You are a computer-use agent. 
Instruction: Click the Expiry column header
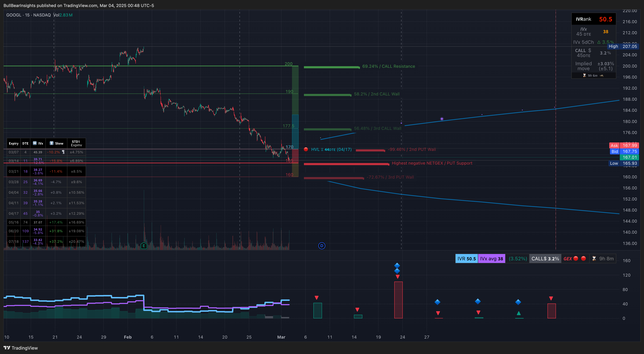tap(14, 143)
